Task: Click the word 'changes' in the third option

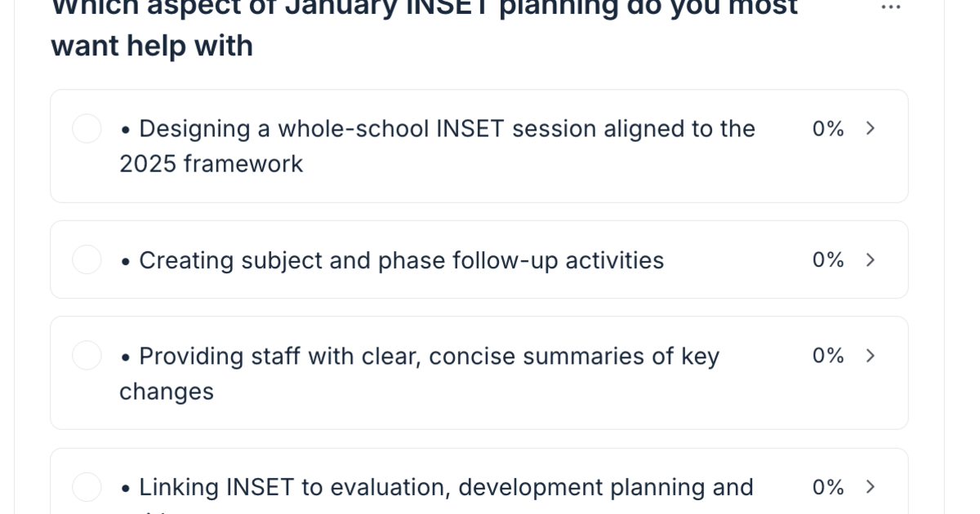Action: (167, 392)
